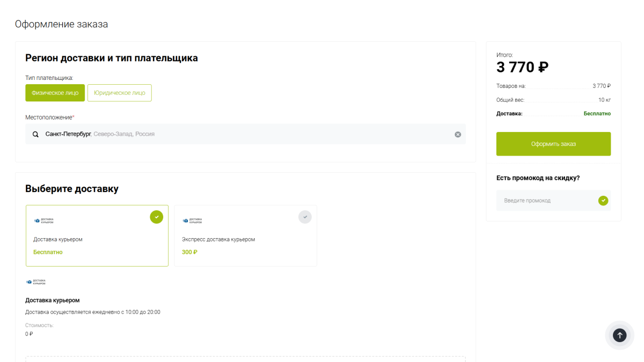
Task: Select the Доставка курьером free option label
Action: (x=58, y=239)
